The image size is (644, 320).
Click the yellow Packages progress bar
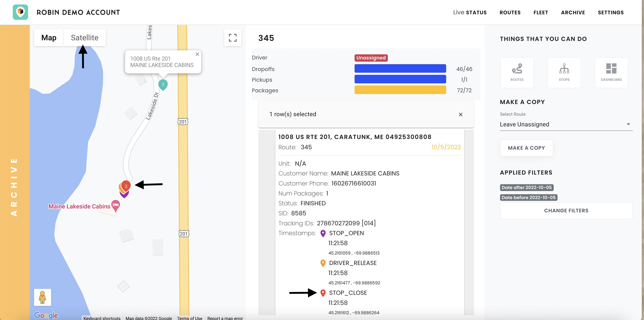[x=400, y=90]
